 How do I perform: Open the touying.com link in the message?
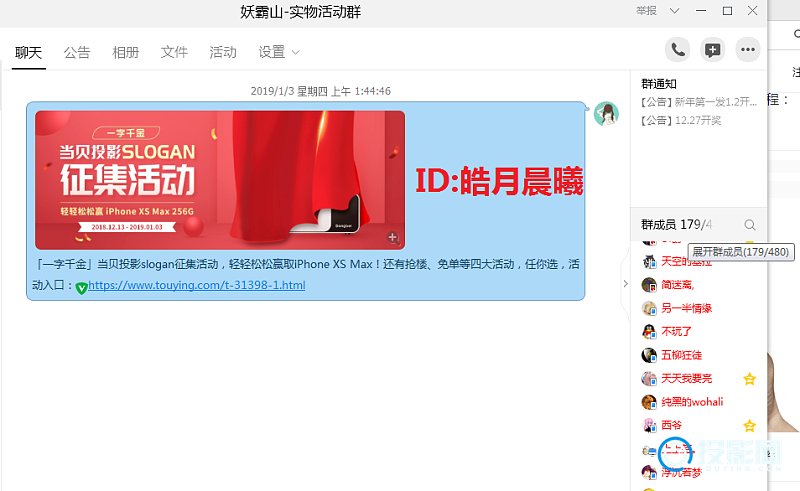tap(197, 286)
